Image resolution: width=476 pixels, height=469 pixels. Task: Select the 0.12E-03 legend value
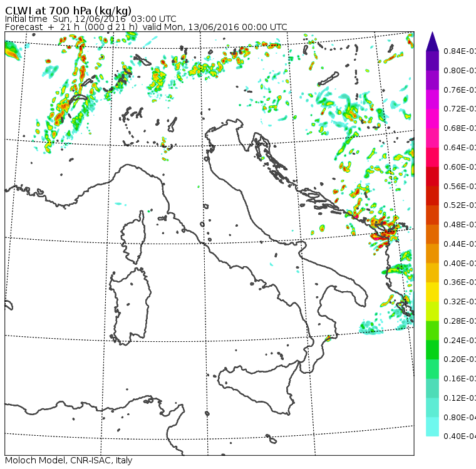pyautogui.click(x=460, y=398)
